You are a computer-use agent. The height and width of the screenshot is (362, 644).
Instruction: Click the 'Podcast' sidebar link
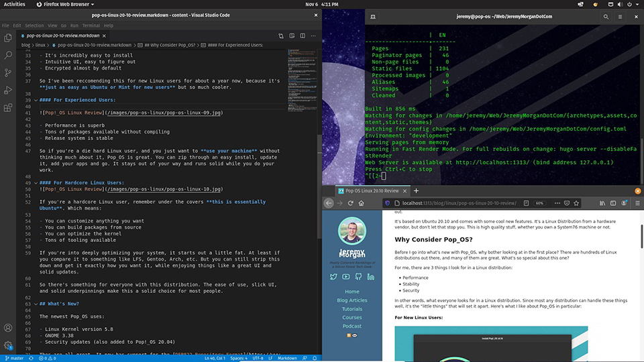pyautogui.click(x=352, y=326)
